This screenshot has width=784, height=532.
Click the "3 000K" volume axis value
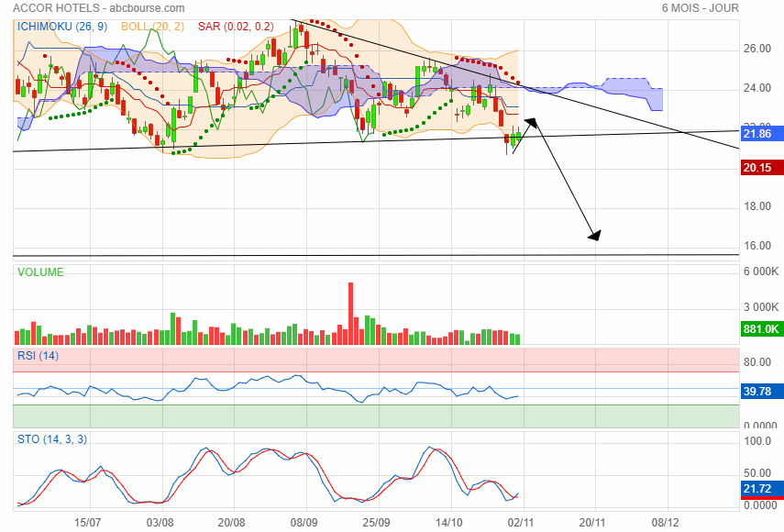click(761, 307)
